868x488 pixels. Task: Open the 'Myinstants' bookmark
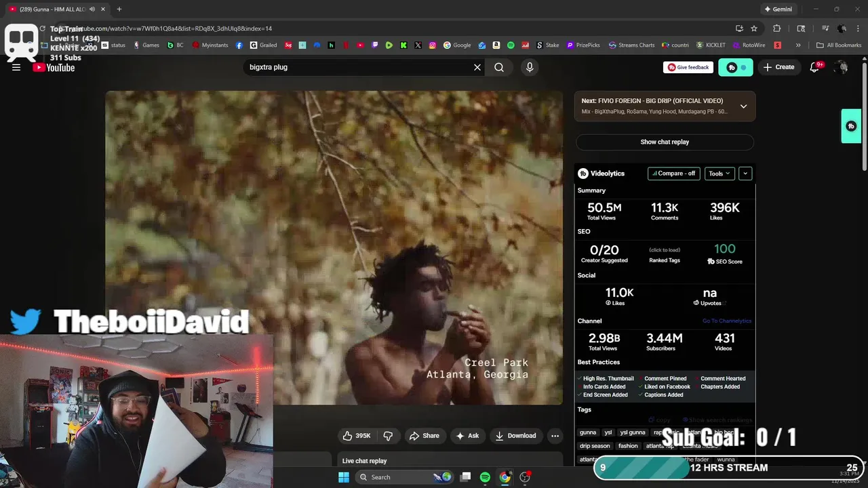(210, 45)
